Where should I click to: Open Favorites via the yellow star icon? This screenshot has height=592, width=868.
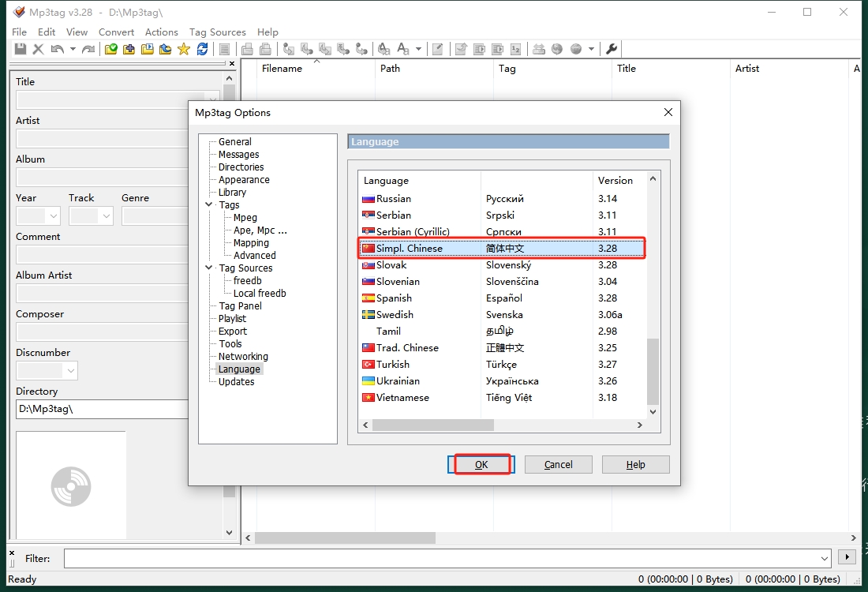(x=184, y=49)
